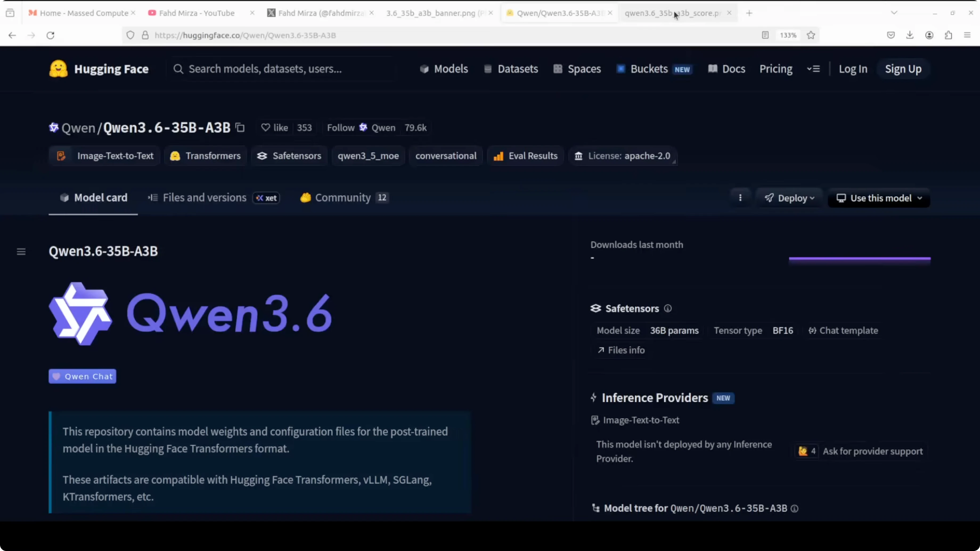This screenshot has width=980, height=551.
Task: Switch to Files and versions tab
Action: click(x=204, y=198)
